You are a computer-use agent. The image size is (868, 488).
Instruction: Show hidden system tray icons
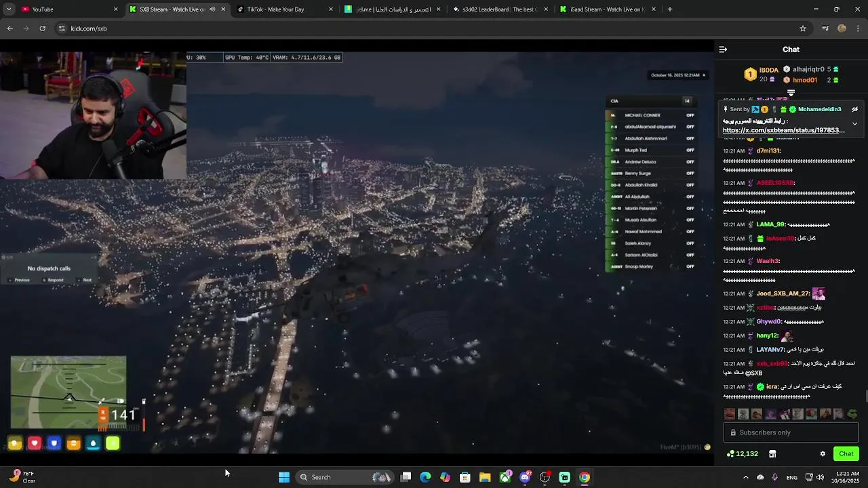point(745,477)
